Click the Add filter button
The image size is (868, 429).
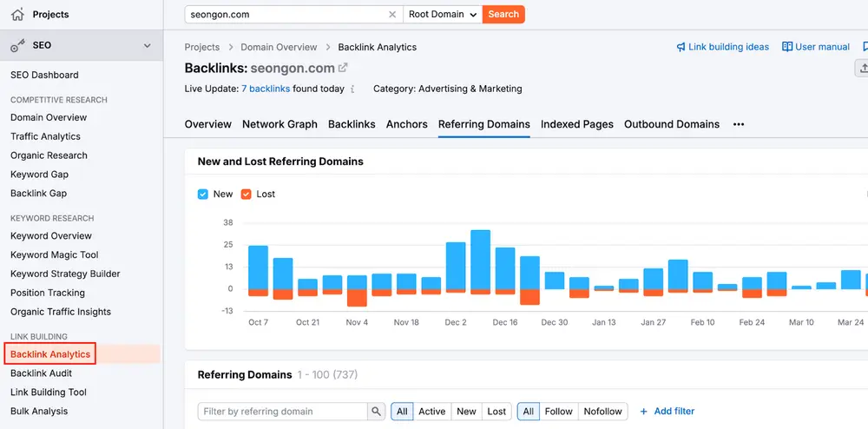(667, 412)
